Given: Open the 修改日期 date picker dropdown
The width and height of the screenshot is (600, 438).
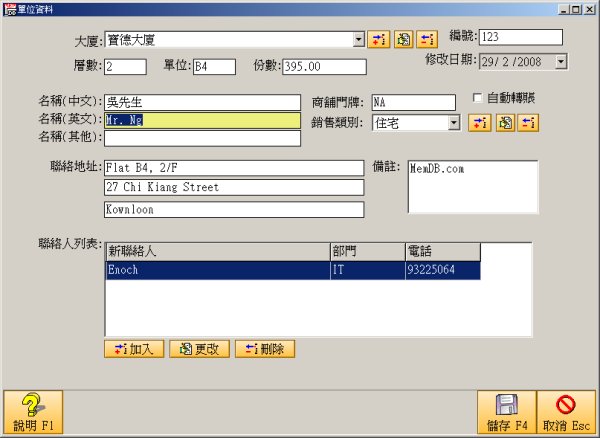Looking at the screenshot, I should click(x=561, y=62).
